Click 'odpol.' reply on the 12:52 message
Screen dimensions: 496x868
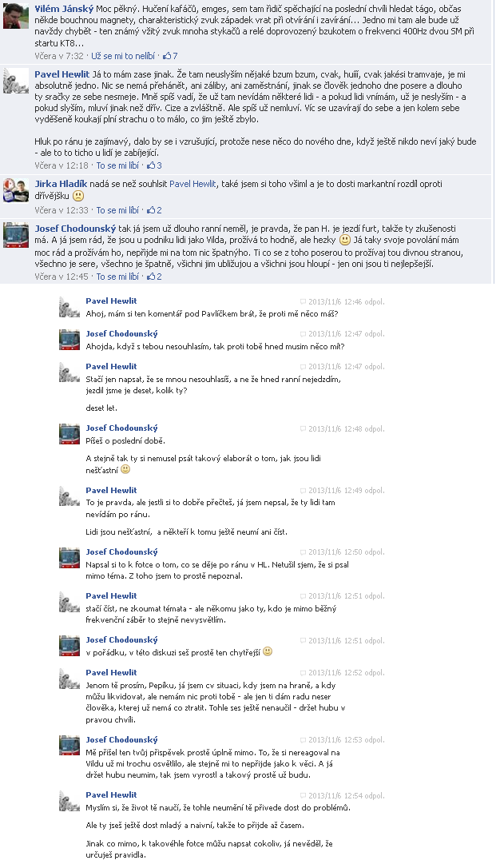[375, 673]
